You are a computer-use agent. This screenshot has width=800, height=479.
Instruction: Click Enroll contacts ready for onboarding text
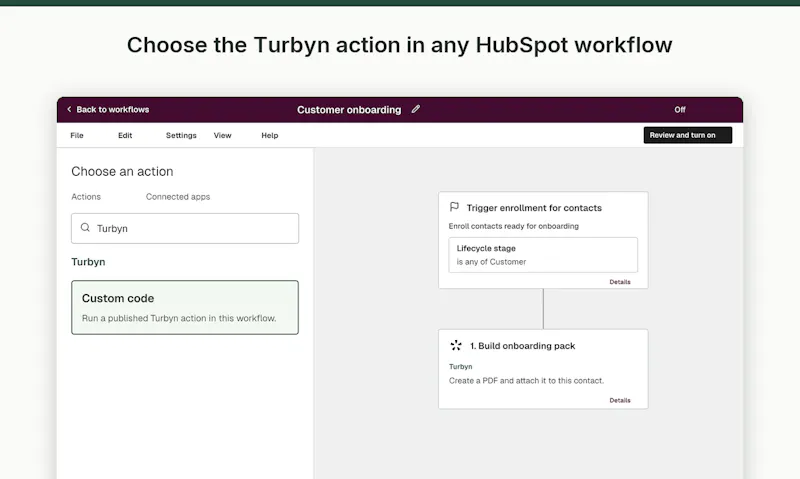[x=514, y=226]
